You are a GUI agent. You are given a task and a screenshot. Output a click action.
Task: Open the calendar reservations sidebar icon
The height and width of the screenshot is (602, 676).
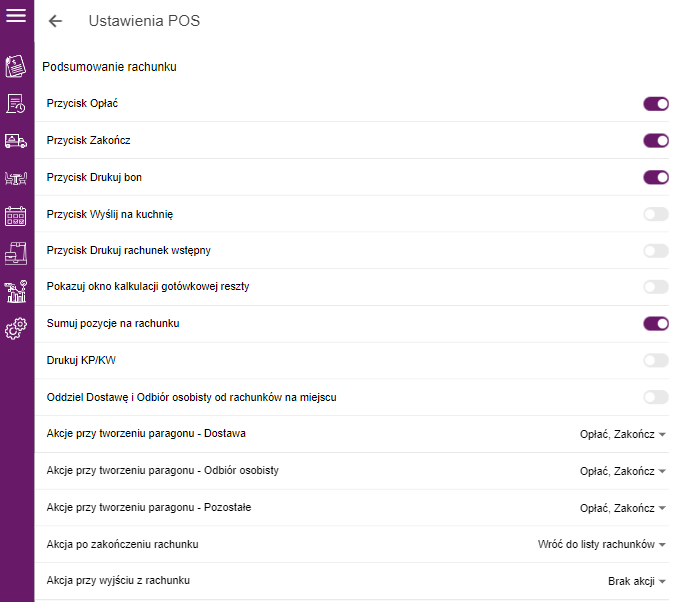16,216
